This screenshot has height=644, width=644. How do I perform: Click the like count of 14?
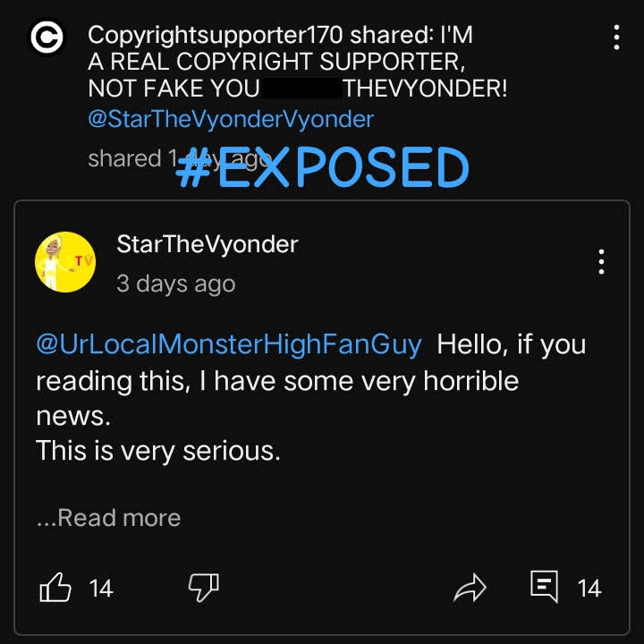101,589
